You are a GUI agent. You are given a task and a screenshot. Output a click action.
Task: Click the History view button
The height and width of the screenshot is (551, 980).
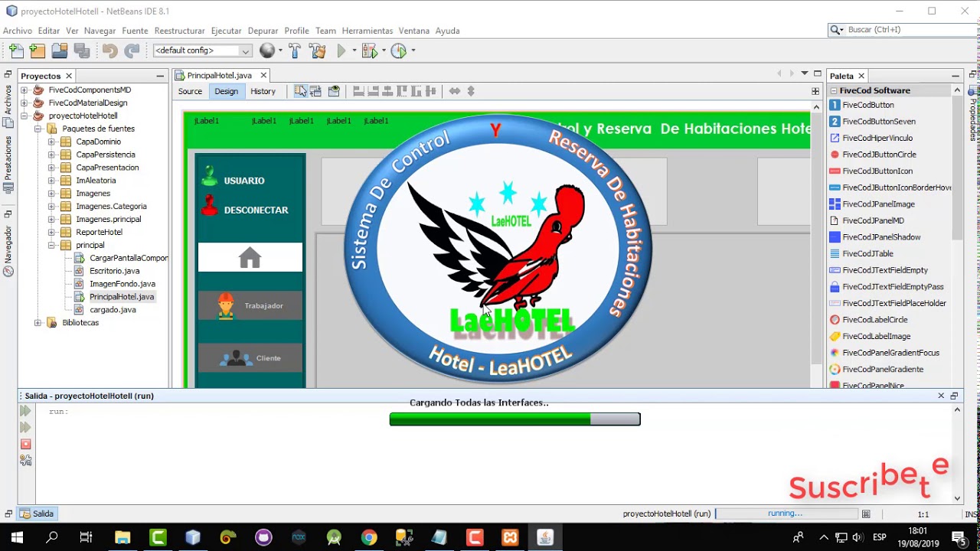click(263, 91)
